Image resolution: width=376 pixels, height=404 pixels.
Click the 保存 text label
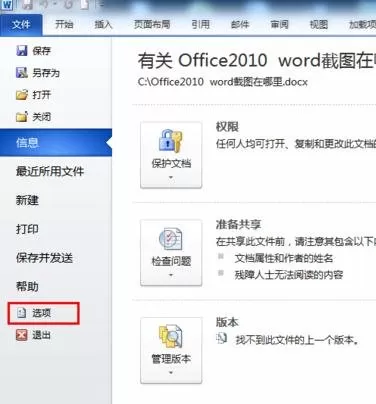tap(41, 51)
